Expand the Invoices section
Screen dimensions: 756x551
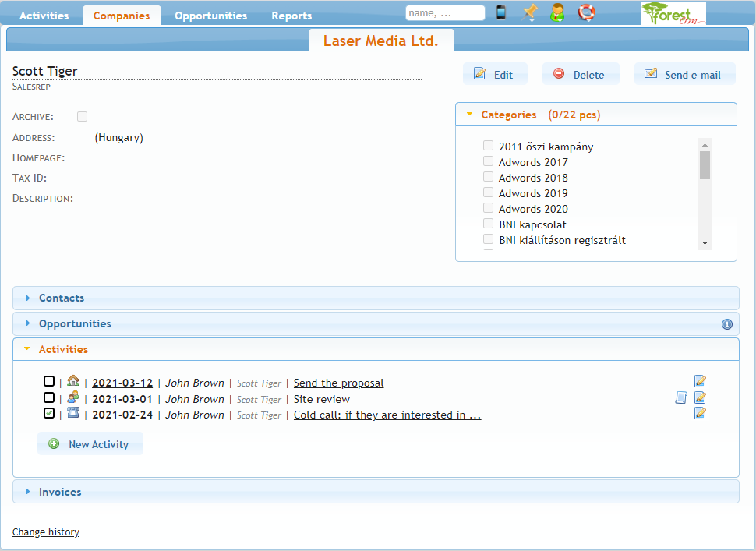tap(60, 492)
